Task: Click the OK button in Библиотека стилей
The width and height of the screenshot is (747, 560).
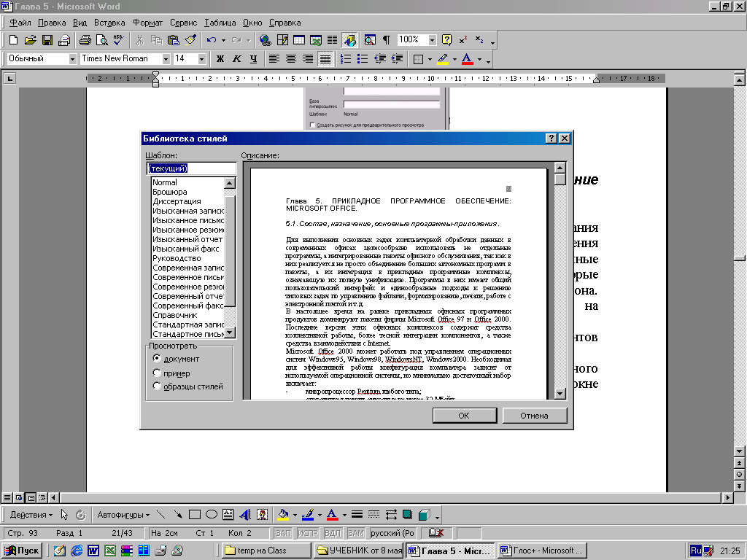Action: [x=464, y=415]
